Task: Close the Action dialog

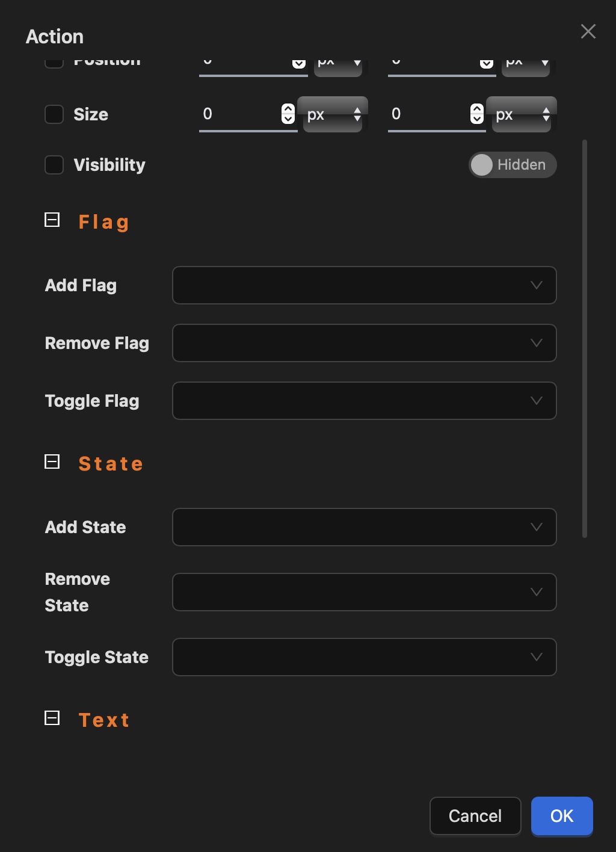Action: pos(588,31)
